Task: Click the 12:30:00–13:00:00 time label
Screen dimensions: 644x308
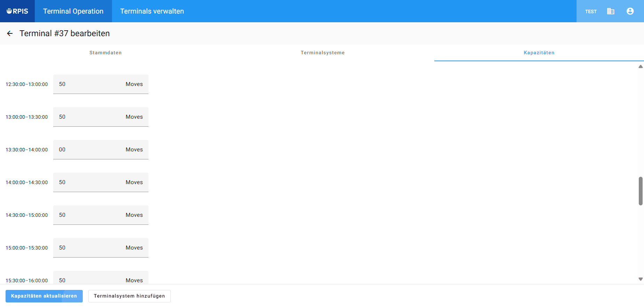Action: tap(27, 84)
